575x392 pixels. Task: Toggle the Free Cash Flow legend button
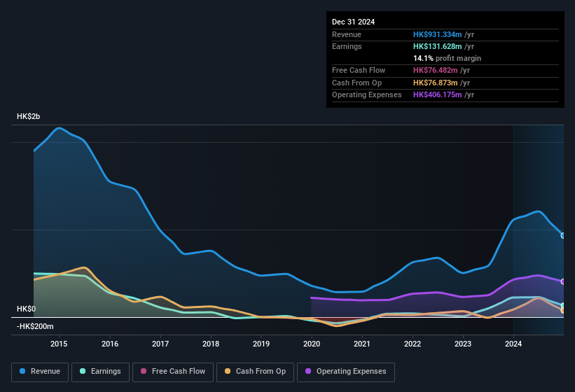point(173,372)
